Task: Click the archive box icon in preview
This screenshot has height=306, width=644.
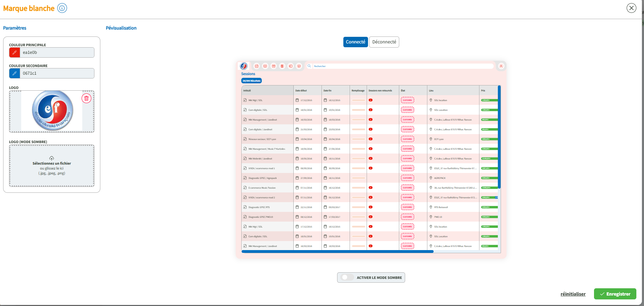Action: 274,66
